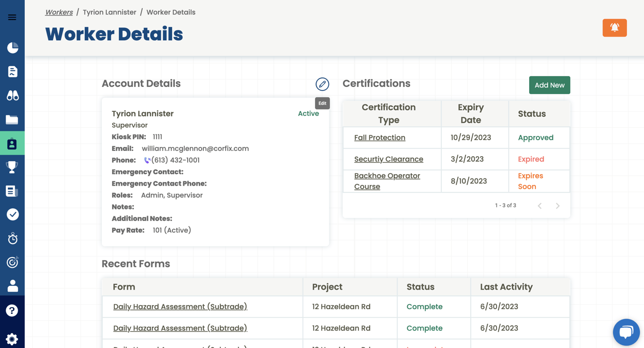Go to next certifications page
644x348 pixels.
coord(558,206)
